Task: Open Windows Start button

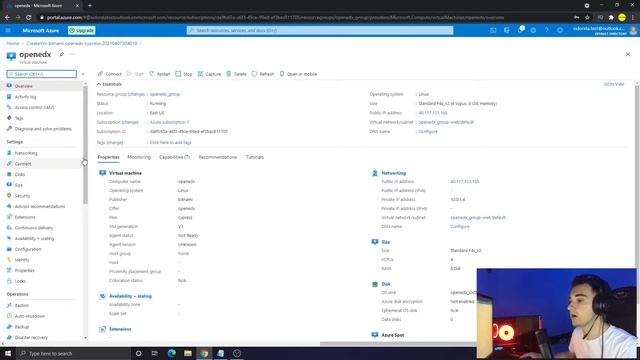Action: pos(8,353)
